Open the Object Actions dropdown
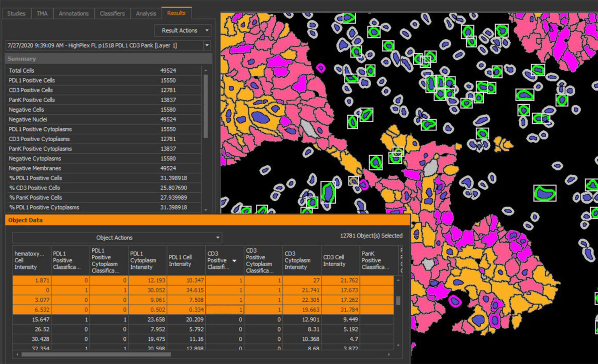598x364 pixels. (117, 237)
